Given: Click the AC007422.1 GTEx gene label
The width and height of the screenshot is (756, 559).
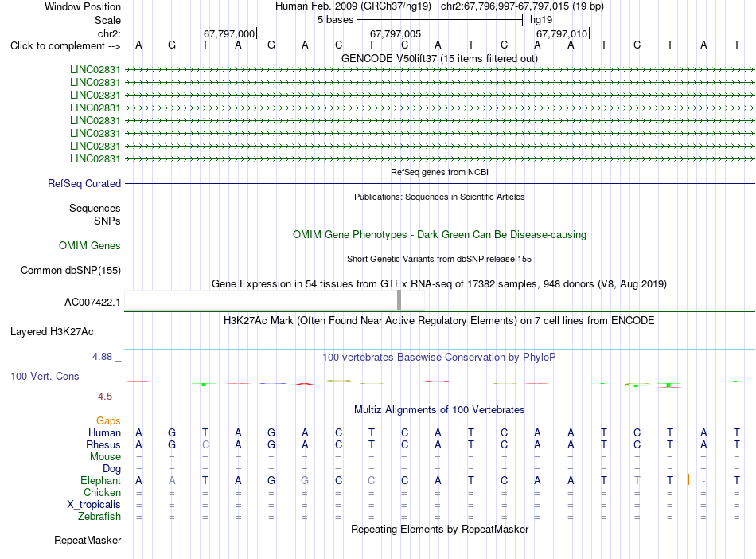Looking at the screenshot, I should (92, 303).
